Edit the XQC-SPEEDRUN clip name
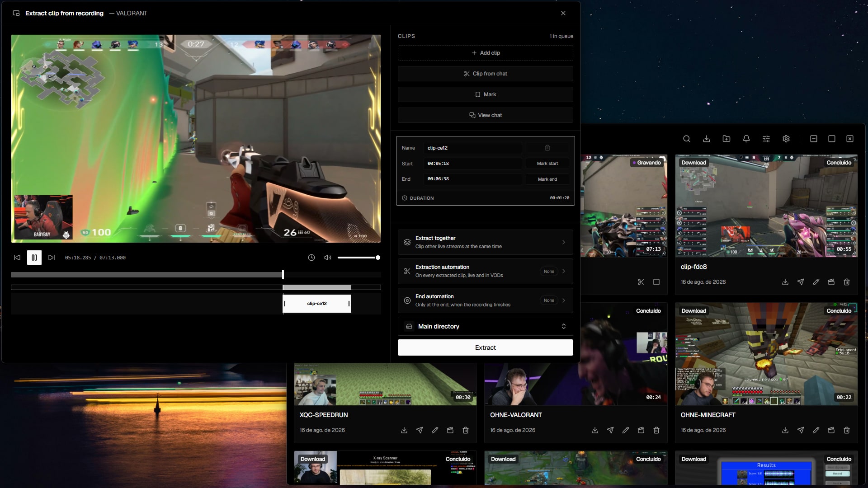868x488 pixels. pos(435,430)
